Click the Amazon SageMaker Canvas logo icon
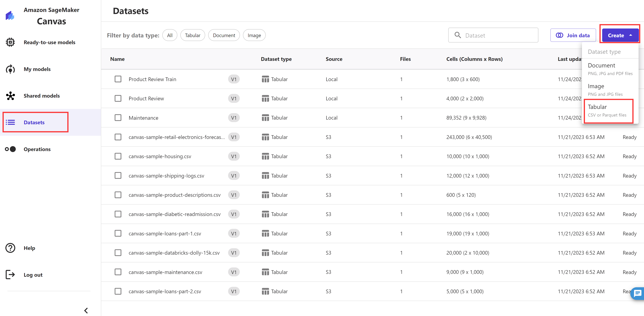Image resolution: width=644 pixels, height=316 pixels. point(10,16)
